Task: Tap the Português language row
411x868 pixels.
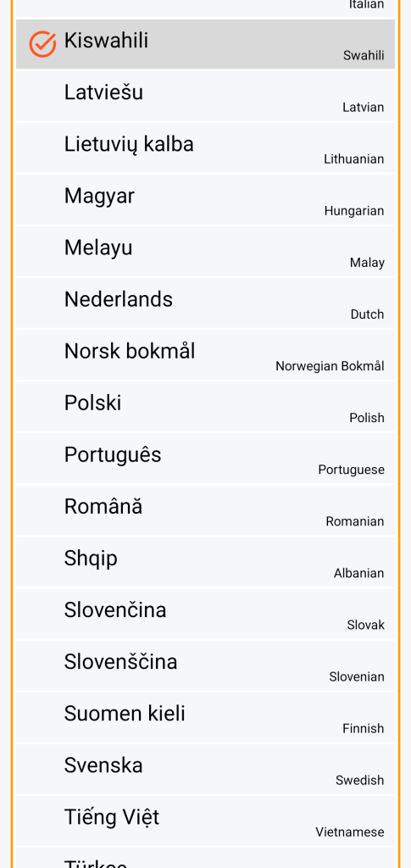Action: (205, 459)
